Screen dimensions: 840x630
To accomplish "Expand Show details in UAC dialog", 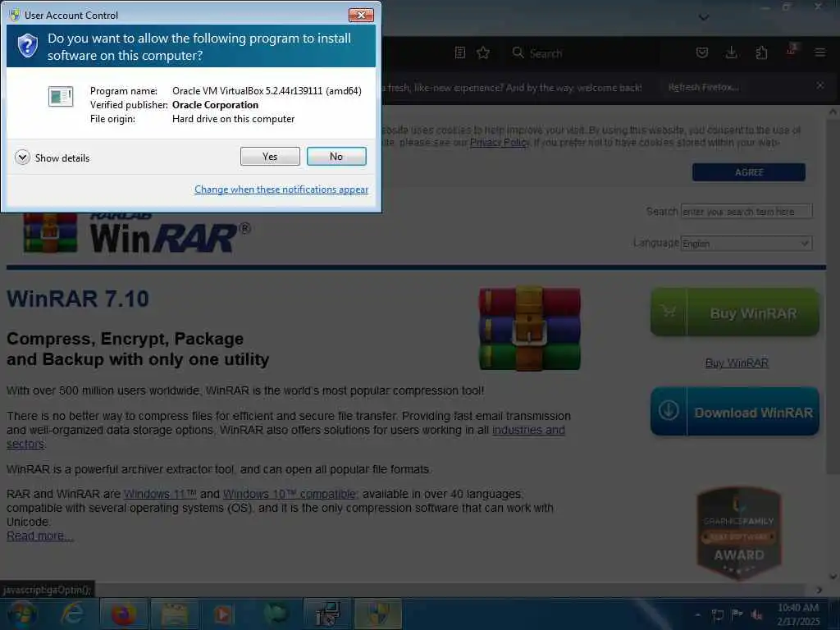I will click(x=52, y=157).
